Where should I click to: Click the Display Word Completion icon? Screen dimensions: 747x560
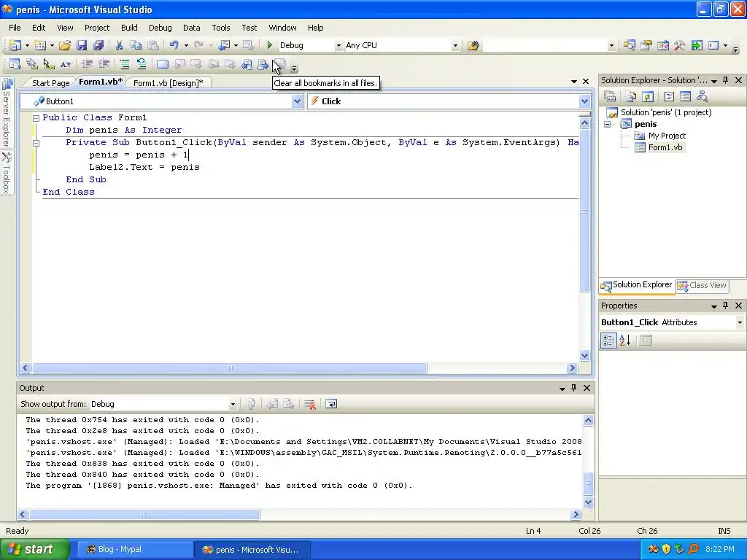point(66,64)
